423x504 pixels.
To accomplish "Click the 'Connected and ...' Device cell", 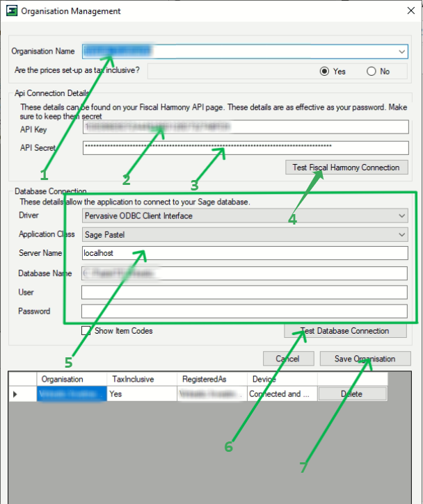I will [282, 393].
